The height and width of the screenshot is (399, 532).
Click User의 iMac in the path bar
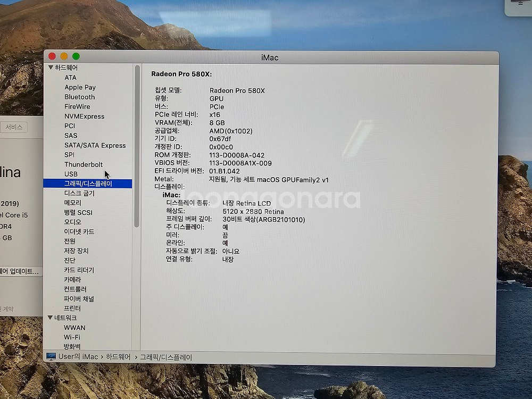[78, 357]
